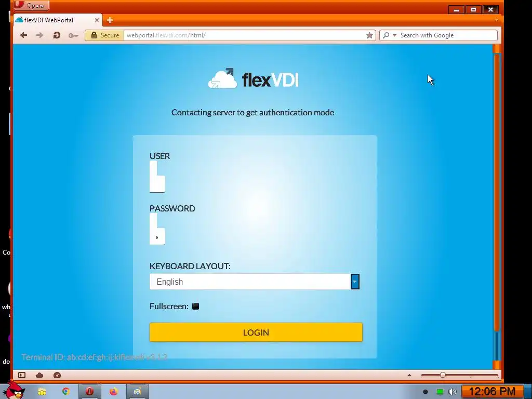Click the green network tray icon
This screenshot has height=399, width=532.
(440, 392)
